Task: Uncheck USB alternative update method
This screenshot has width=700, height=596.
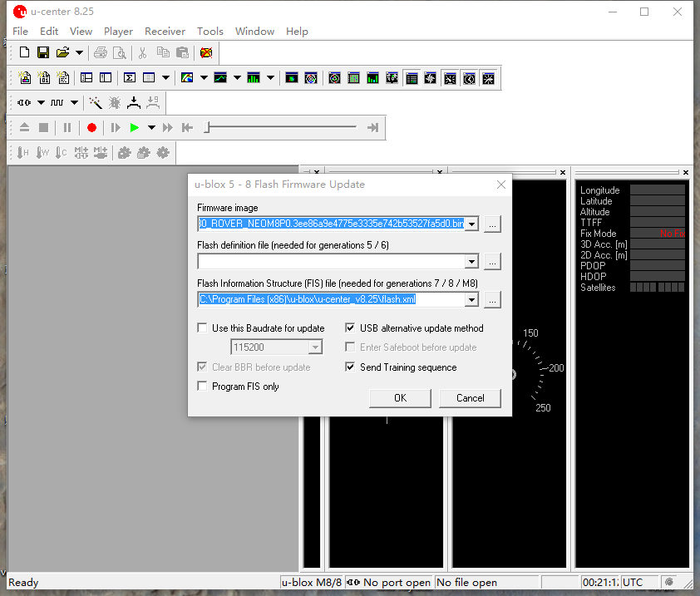Action: pyautogui.click(x=351, y=327)
